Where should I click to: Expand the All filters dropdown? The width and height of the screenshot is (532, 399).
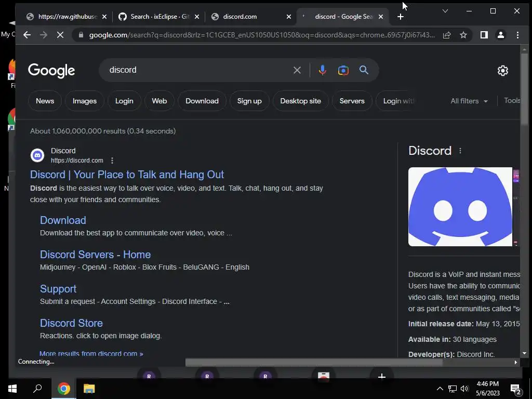[469, 101]
